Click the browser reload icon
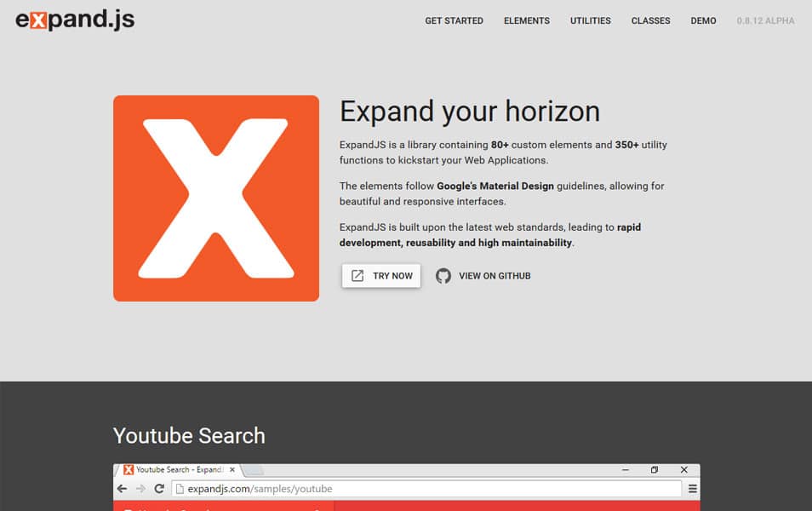The width and height of the screenshot is (812, 511). click(159, 489)
